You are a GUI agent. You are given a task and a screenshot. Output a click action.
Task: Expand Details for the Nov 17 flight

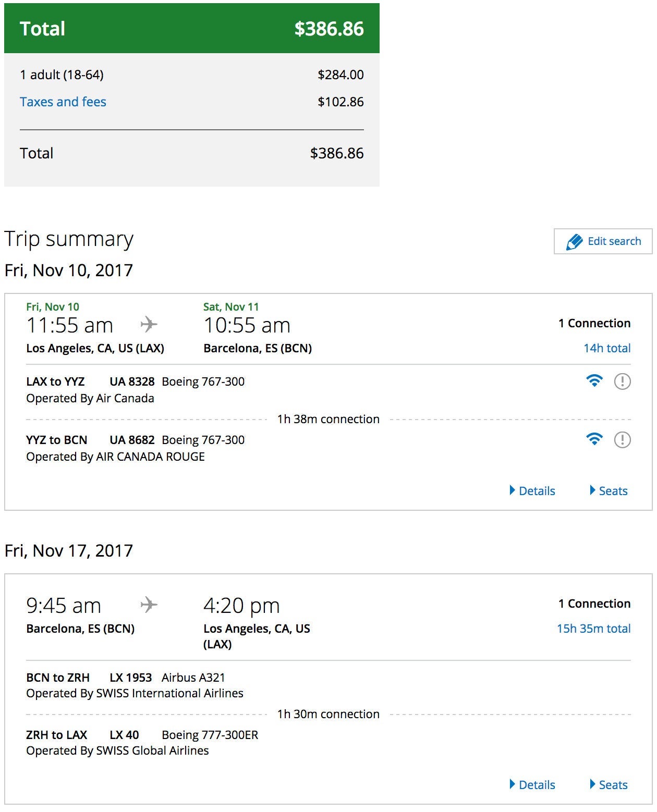pos(532,785)
